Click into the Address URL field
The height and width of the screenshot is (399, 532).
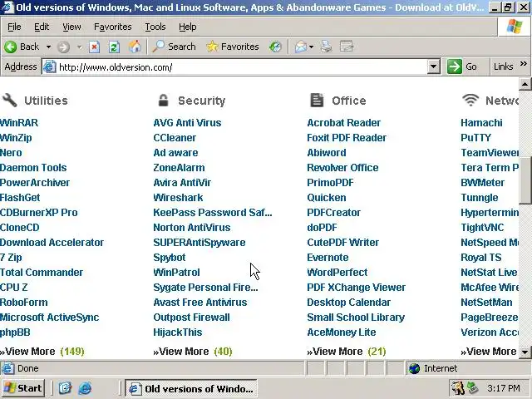[243, 66]
